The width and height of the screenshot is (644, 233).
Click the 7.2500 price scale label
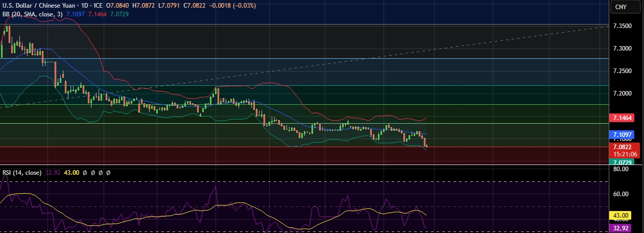click(625, 71)
